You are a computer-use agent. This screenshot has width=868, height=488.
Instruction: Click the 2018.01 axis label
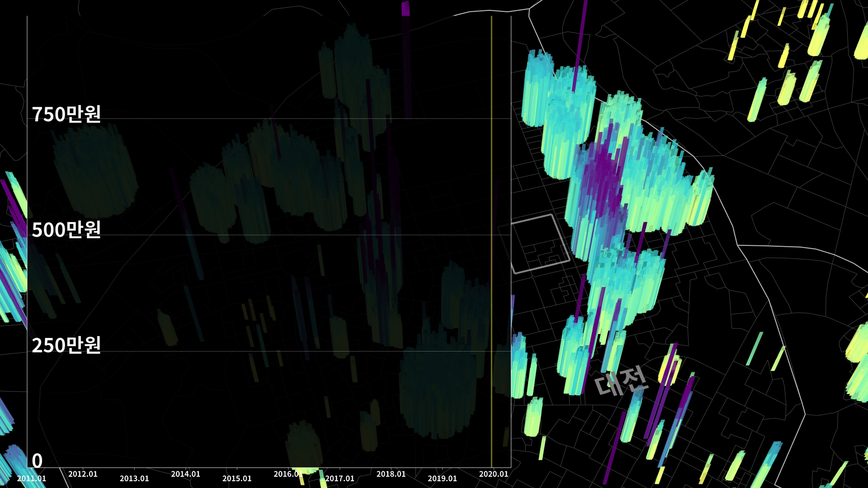tap(391, 474)
